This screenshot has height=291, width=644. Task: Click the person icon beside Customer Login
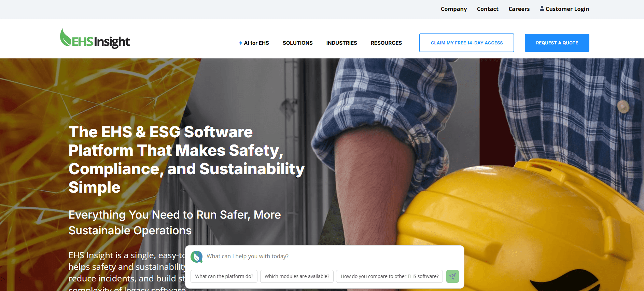542,9
